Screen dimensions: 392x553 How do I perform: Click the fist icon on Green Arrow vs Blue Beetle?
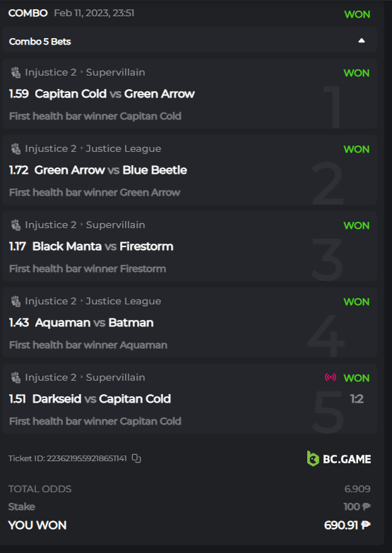pos(16,148)
